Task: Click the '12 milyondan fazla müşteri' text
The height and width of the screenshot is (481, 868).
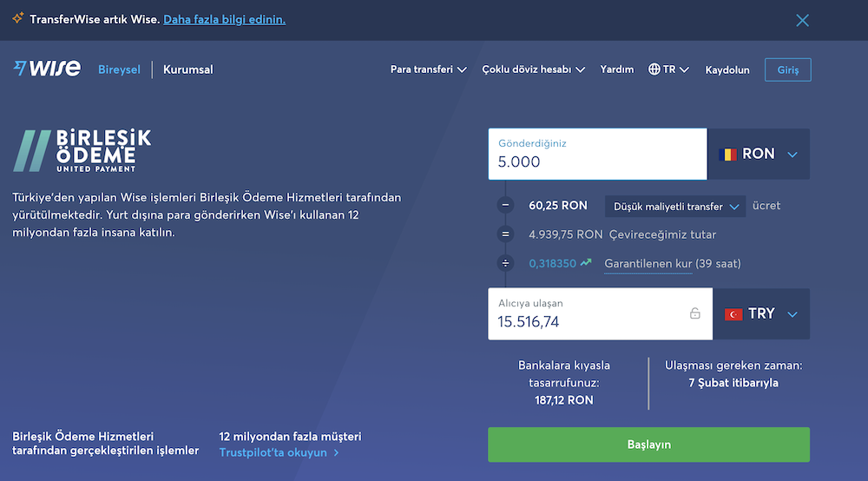Action: [x=290, y=436]
